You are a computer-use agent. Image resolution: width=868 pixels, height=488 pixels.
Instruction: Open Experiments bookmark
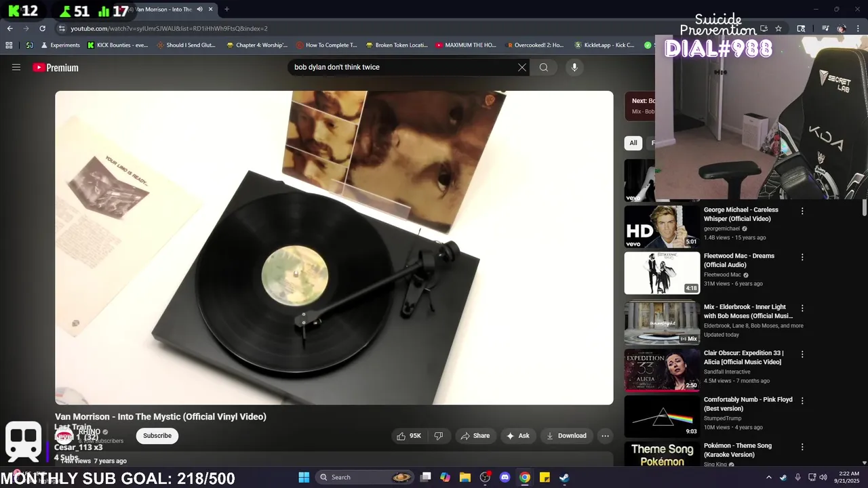[x=60, y=45]
